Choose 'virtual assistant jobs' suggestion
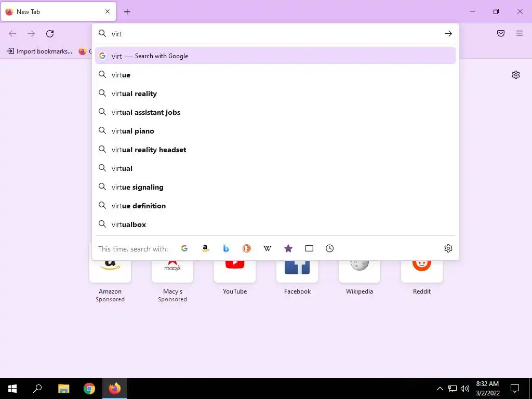 (275, 112)
